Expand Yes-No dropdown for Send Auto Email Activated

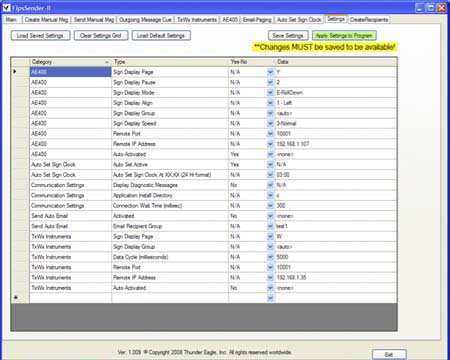click(270, 216)
